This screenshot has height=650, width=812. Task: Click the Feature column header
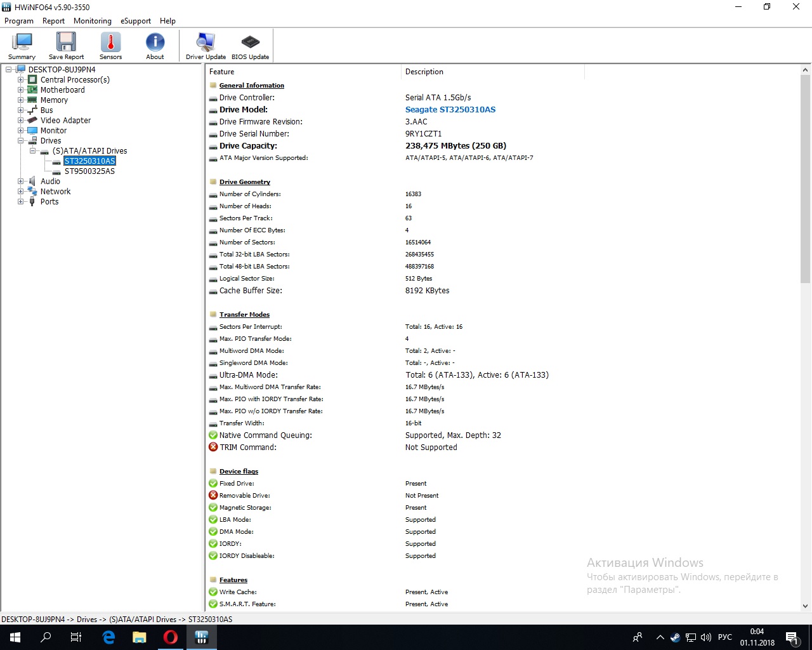coord(303,72)
